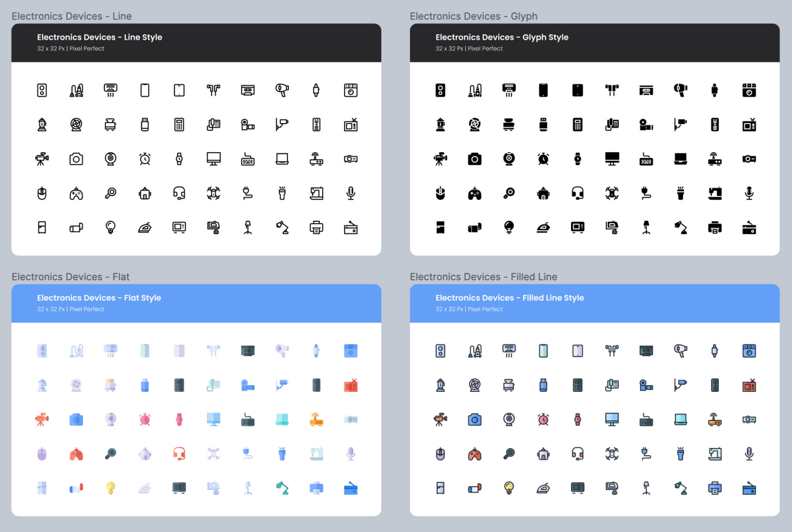This screenshot has width=792, height=532.
Task: Click the microphone icon in the Glyph style set
Action: [x=749, y=193]
